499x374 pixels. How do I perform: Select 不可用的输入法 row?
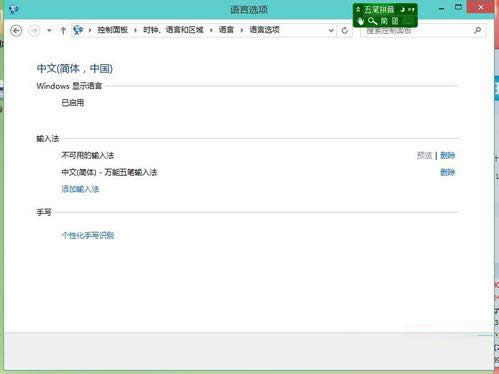[88, 155]
